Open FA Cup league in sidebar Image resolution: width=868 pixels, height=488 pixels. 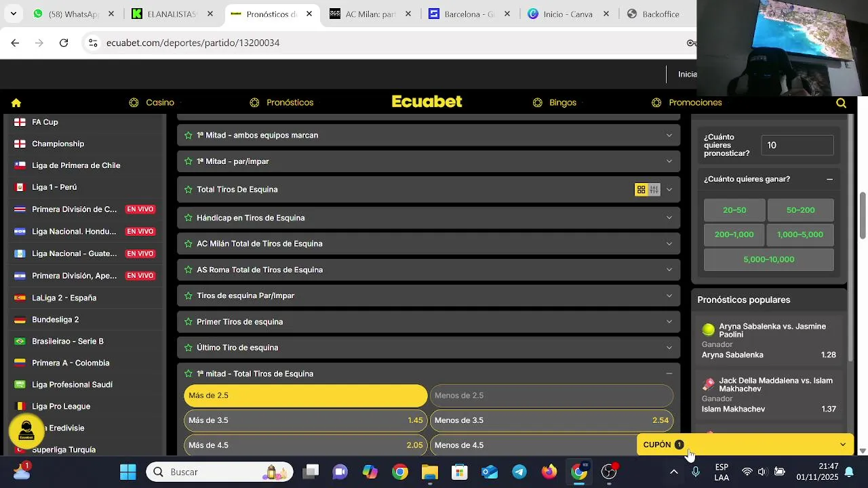(45, 123)
